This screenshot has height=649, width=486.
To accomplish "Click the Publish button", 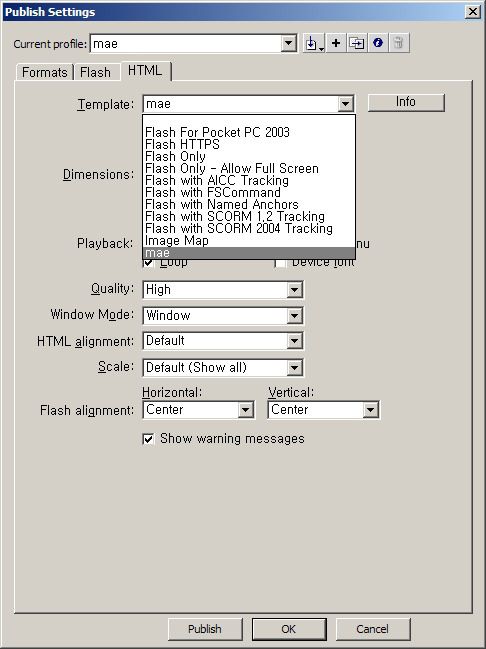I will tap(205, 629).
